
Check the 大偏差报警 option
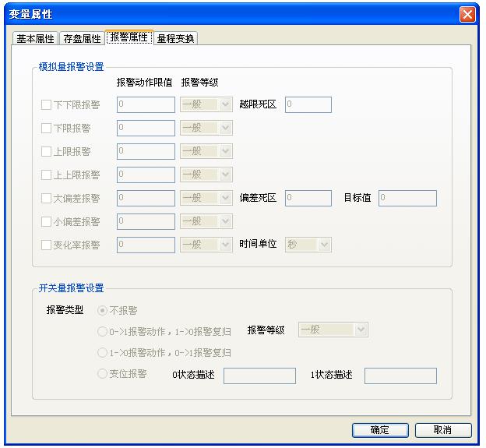click(47, 199)
